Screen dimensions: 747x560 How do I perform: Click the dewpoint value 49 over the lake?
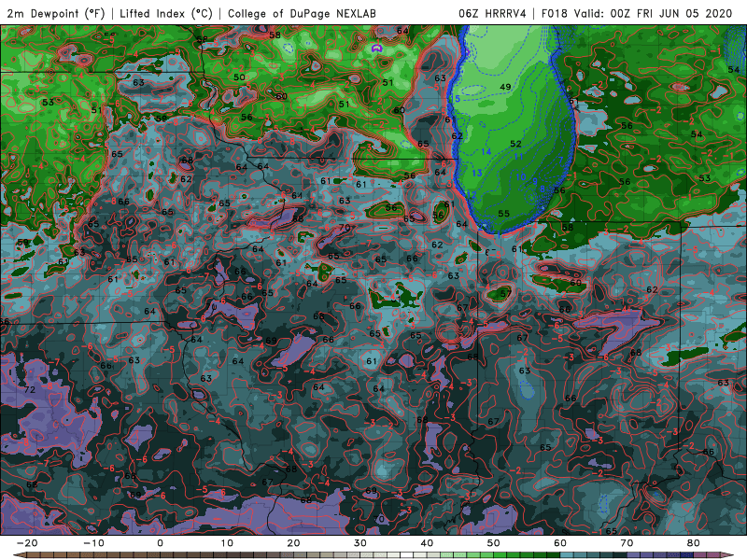(x=505, y=87)
